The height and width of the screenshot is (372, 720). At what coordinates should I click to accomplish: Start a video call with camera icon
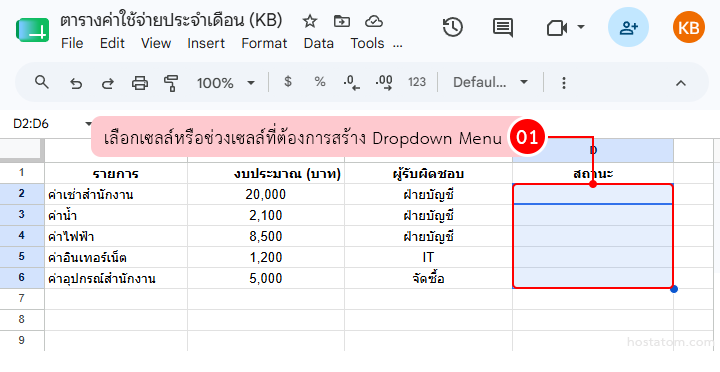point(557,28)
